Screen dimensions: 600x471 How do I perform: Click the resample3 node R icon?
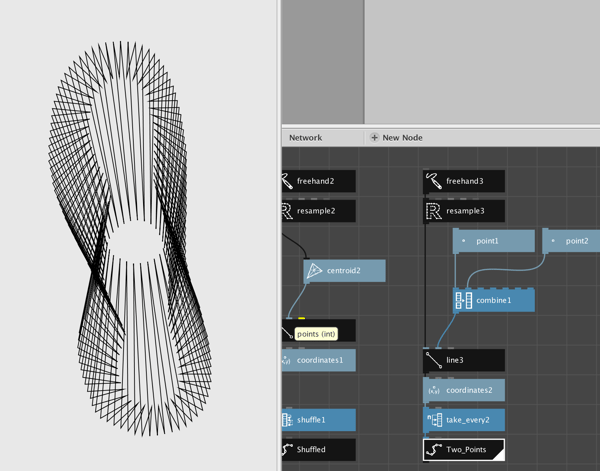click(434, 211)
